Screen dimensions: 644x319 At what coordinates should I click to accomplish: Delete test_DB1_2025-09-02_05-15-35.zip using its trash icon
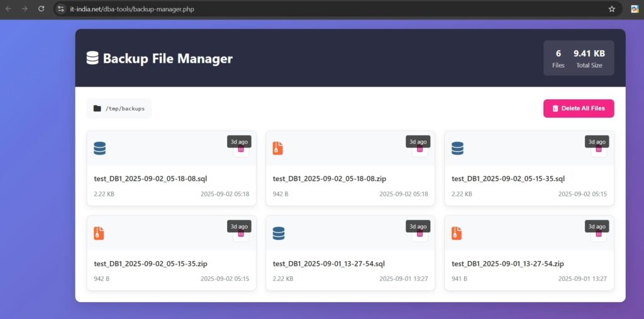pyautogui.click(x=241, y=234)
